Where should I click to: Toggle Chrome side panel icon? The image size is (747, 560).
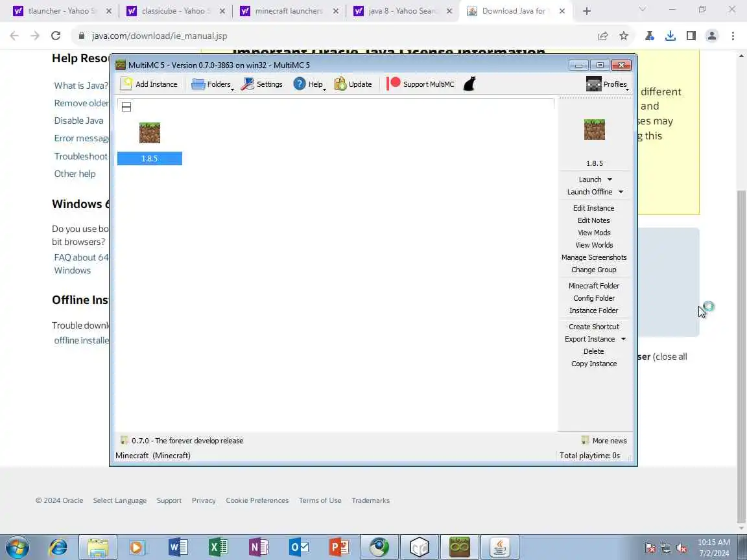(x=691, y=36)
